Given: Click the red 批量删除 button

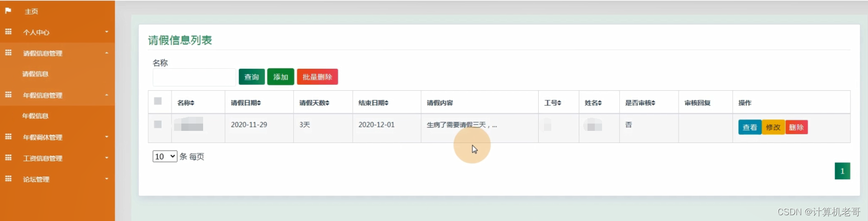Looking at the screenshot, I should pyautogui.click(x=317, y=77).
